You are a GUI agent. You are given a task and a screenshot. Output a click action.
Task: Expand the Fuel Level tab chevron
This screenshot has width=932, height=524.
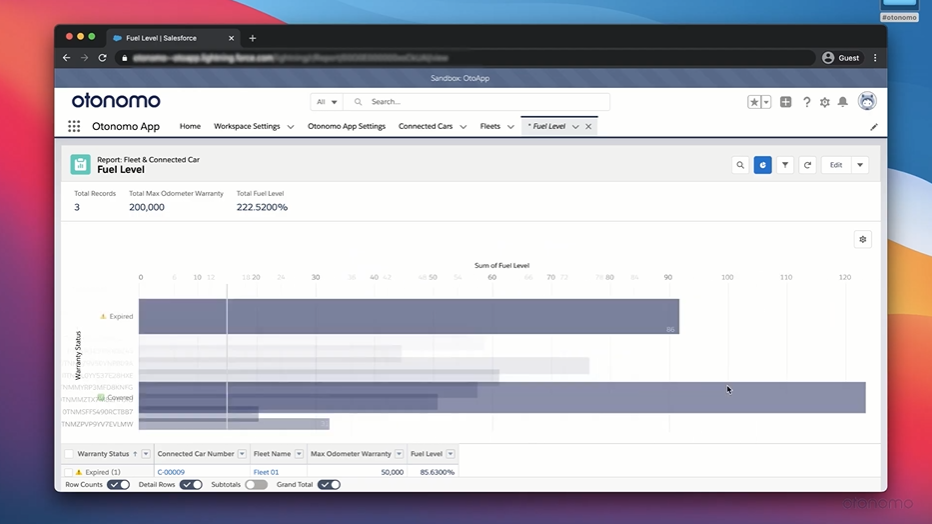click(x=575, y=127)
